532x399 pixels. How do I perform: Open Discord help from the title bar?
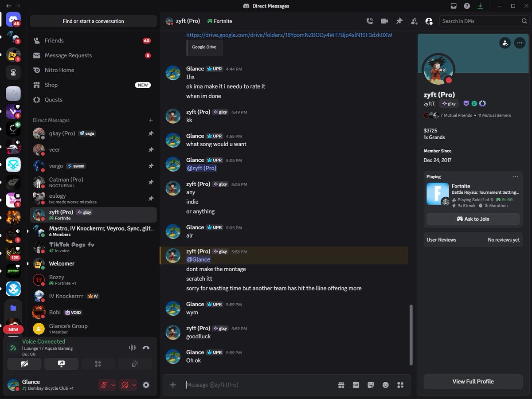coord(467,6)
